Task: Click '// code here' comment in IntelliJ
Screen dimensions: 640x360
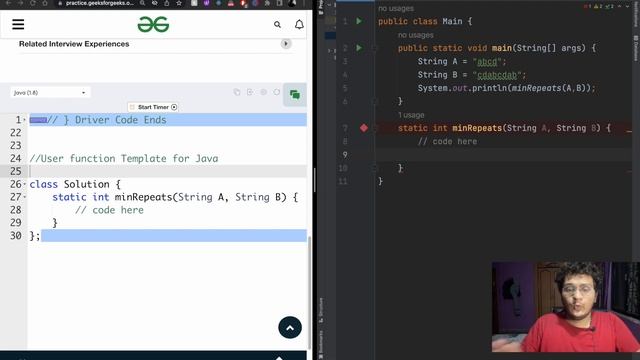Action: pos(447,142)
